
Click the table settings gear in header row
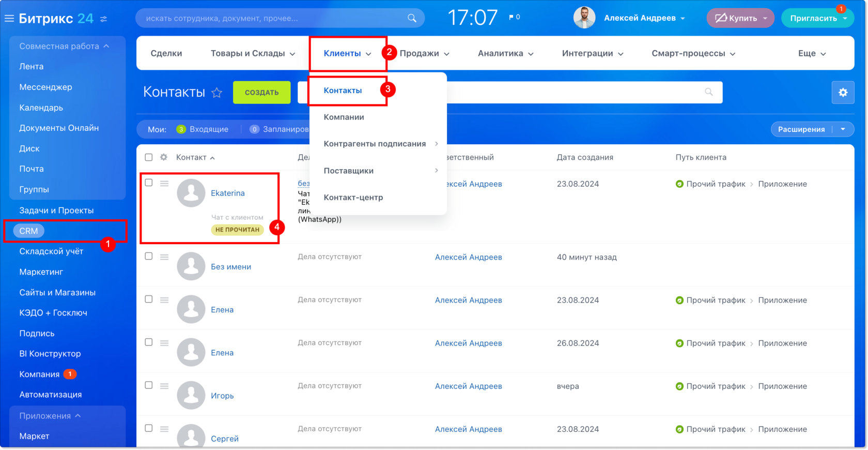(x=164, y=157)
